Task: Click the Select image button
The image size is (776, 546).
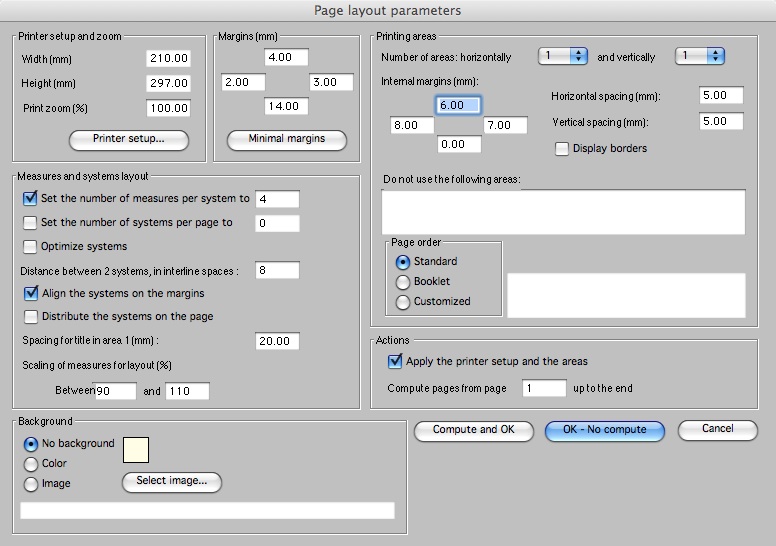Action: pos(172,482)
